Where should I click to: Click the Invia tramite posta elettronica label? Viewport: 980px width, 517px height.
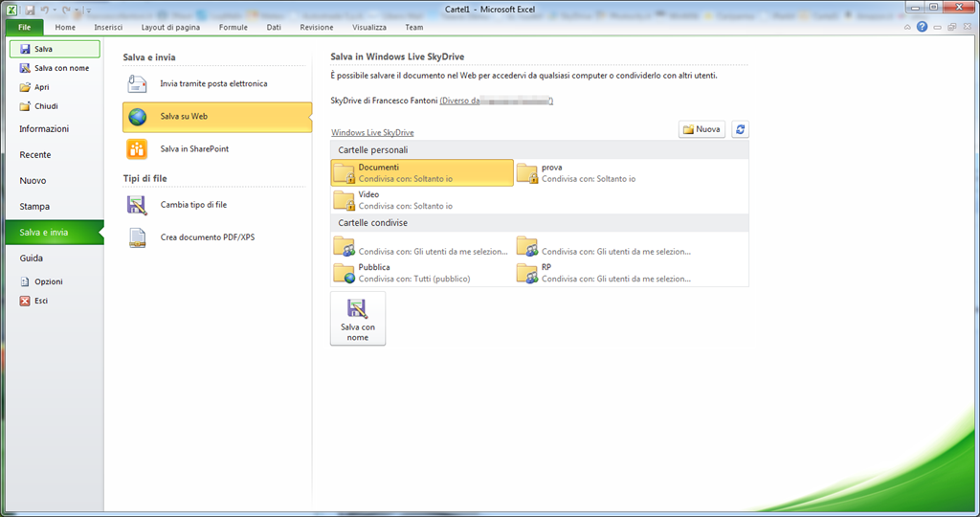point(213,83)
